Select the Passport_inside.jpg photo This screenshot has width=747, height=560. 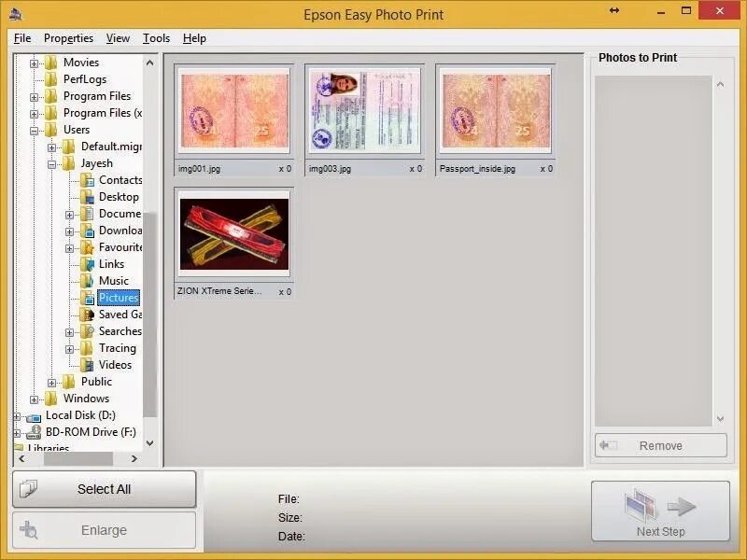click(496, 110)
